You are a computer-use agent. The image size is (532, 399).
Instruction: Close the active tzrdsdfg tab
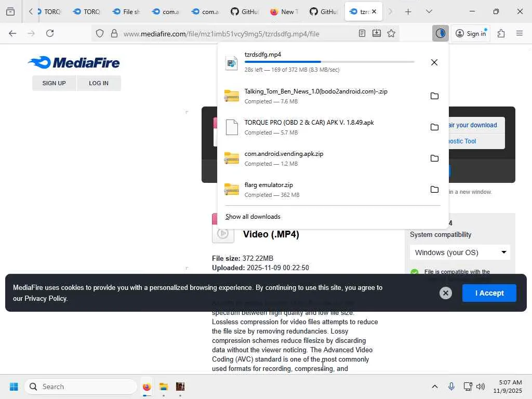(374, 11)
